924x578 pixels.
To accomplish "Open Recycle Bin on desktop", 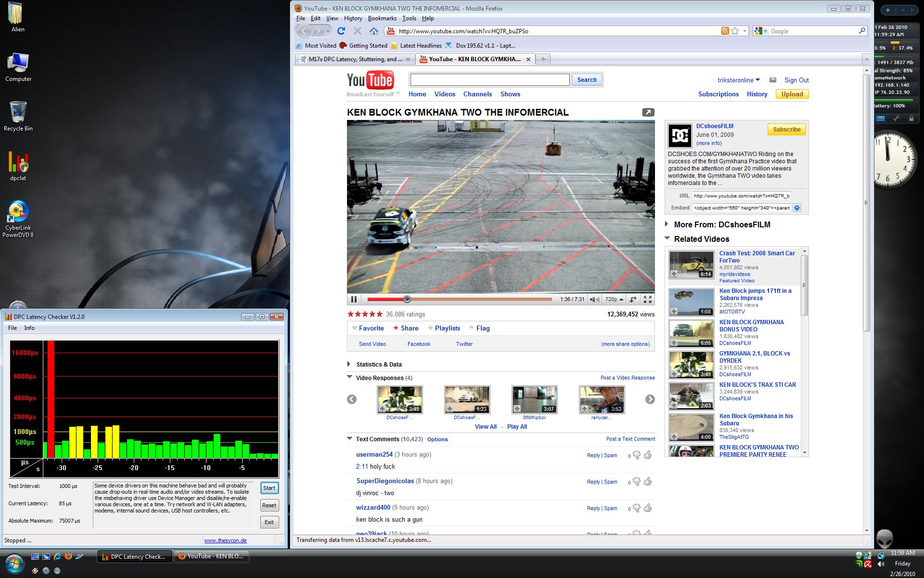I will point(18,116).
